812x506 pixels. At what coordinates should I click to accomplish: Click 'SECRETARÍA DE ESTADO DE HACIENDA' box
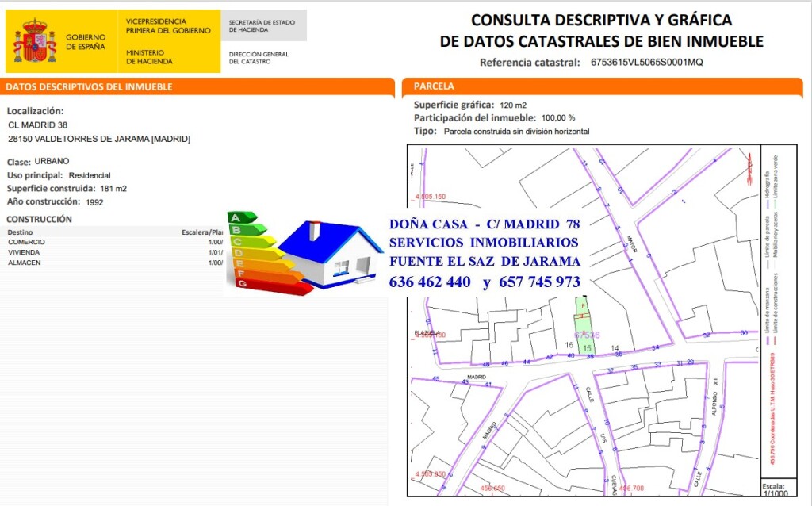pyautogui.click(x=263, y=26)
